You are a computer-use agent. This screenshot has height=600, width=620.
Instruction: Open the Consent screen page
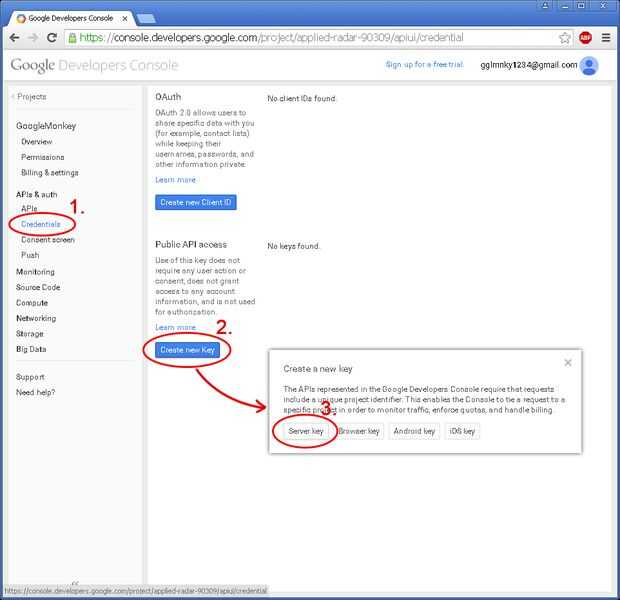48,240
